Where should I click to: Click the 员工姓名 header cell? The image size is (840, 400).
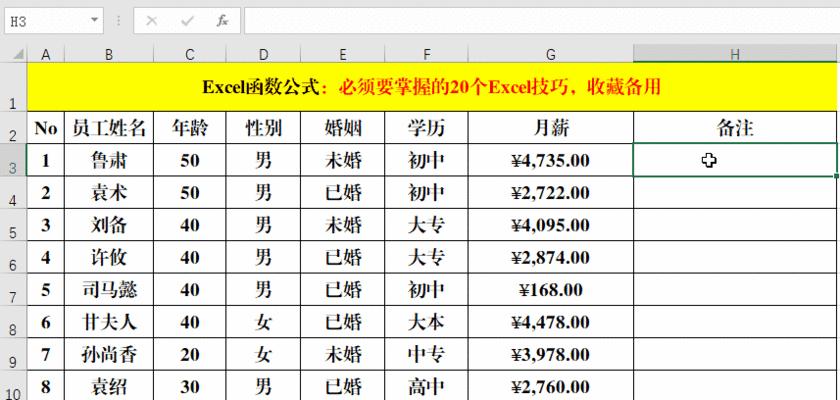click(109, 128)
